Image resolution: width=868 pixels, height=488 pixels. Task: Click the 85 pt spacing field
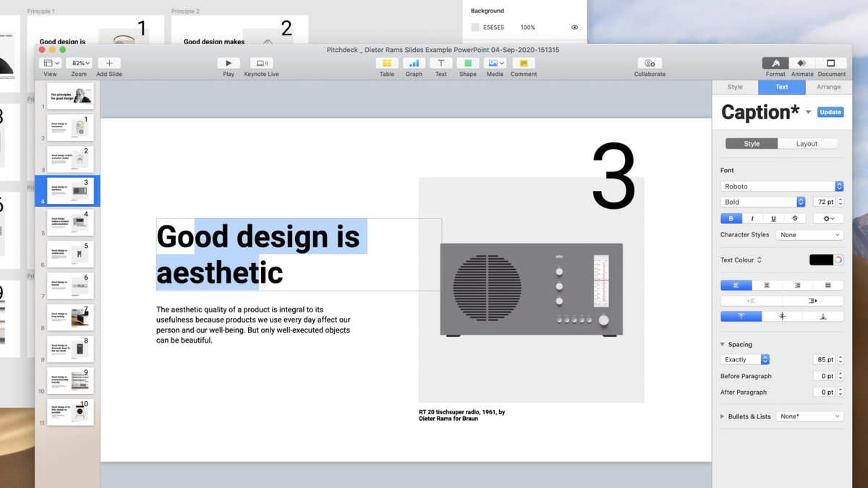[824, 359]
